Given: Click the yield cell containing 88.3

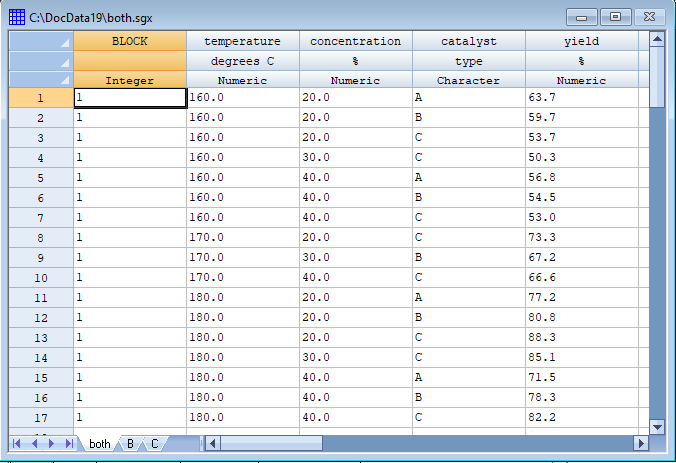Looking at the screenshot, I should (x=581, y=337).
